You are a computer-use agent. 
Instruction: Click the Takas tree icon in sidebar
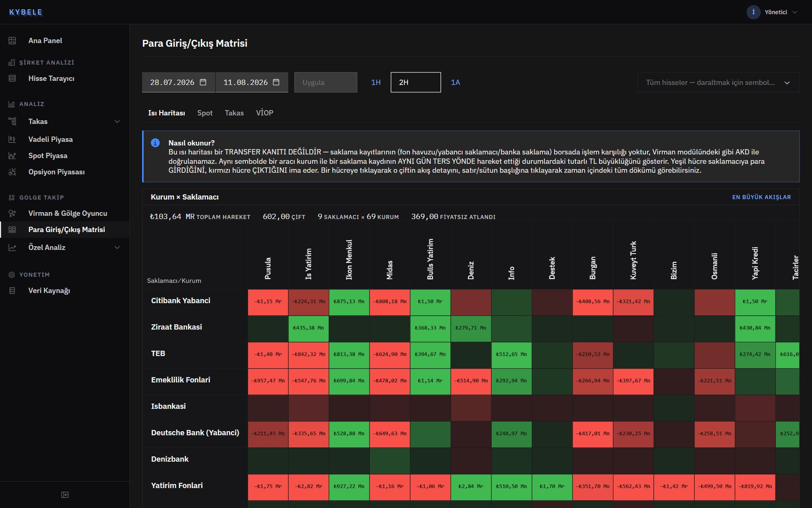click(x=12, y=122)
